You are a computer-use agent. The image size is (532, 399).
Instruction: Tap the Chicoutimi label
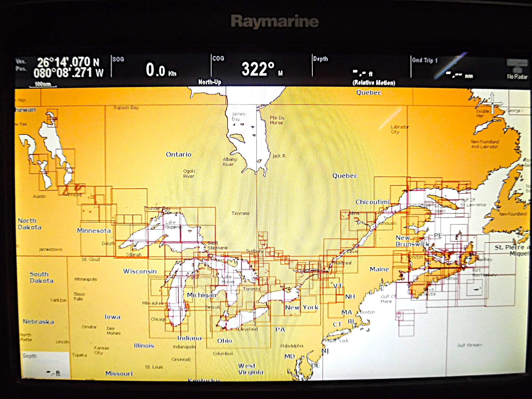(x=372, y=202)
